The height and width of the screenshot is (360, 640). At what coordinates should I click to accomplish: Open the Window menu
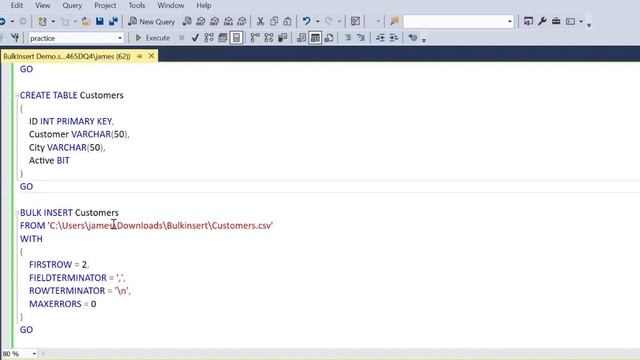[171, 5]
